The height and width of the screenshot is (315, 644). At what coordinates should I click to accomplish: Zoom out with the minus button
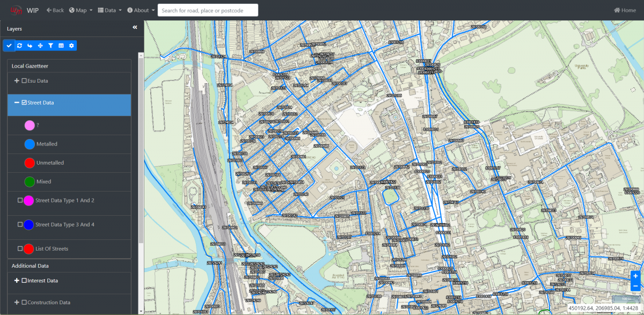[x=635, y=287]
